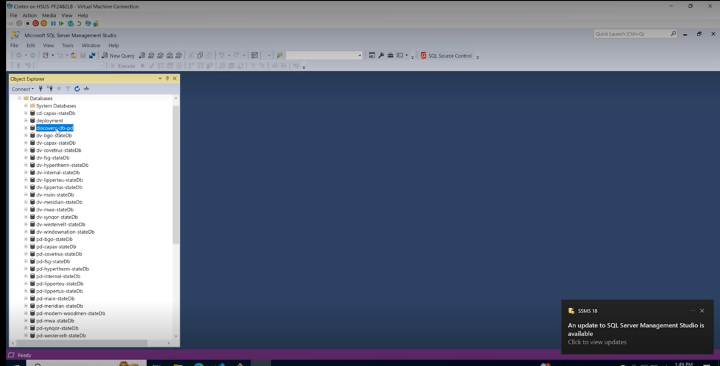Select the dv-windownation-stateDb database
Viewport: 720px width, 366px height.
(65, 232)
